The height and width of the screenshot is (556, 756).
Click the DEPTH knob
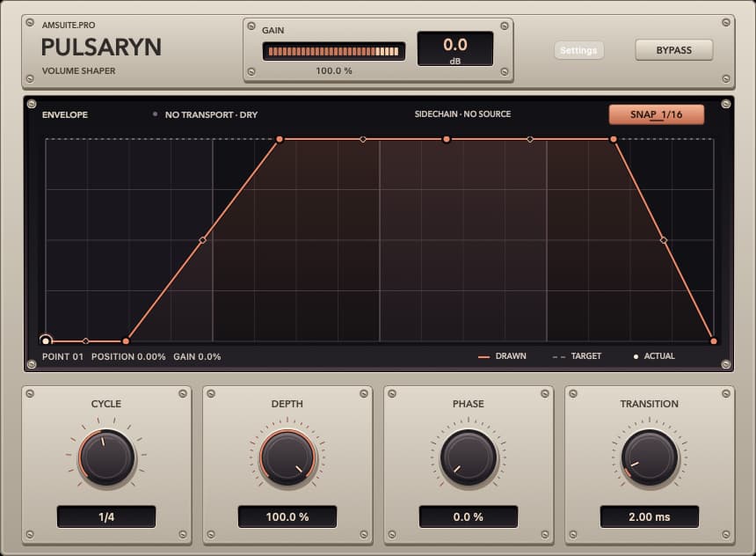tap(287, 457)
